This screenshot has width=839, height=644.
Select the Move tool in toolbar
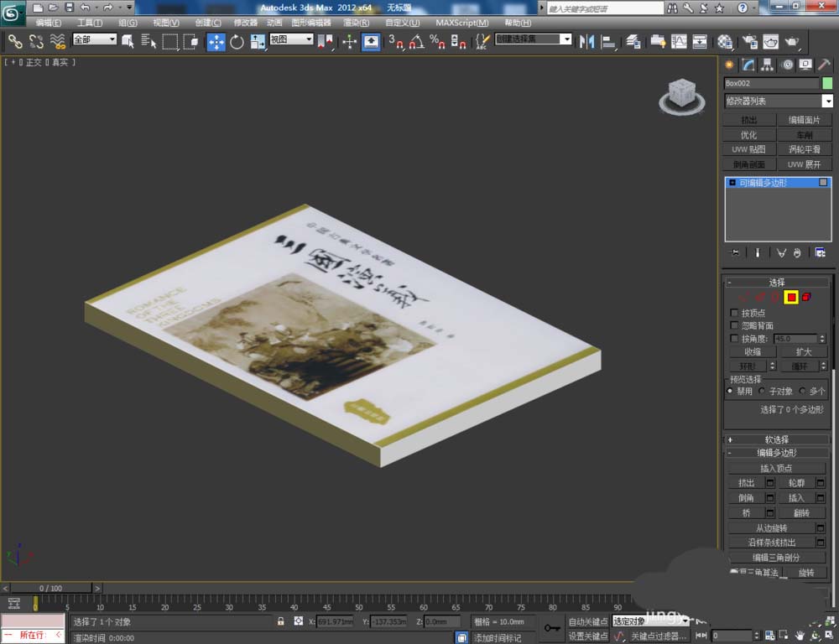[216, 41]
